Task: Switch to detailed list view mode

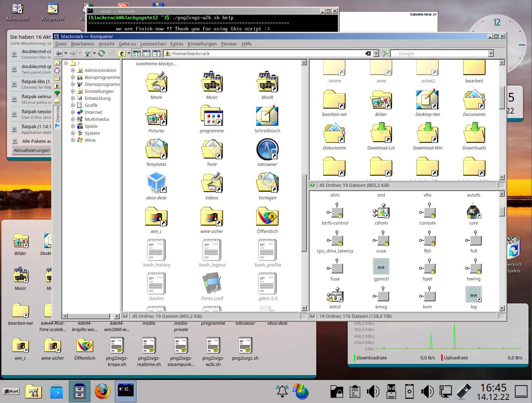Action: pyautogui.click(x=146, y=53)
